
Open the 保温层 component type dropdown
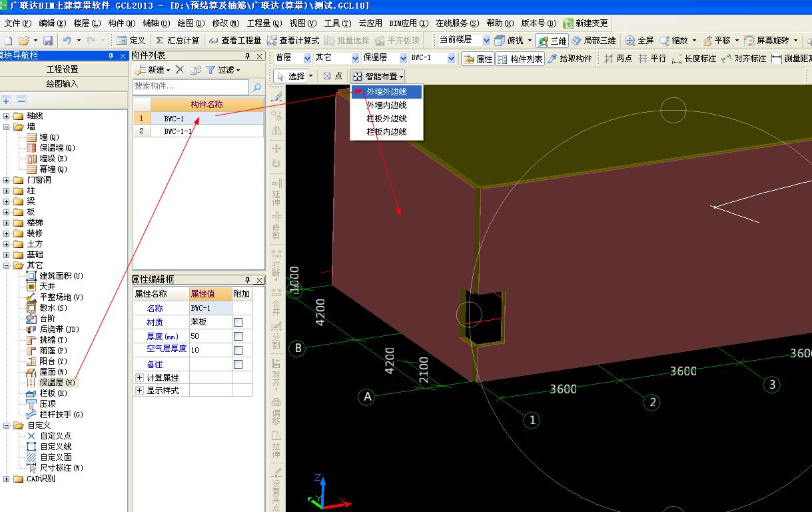[402, 59]
